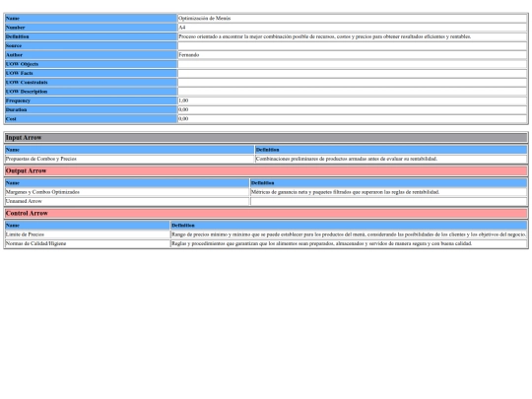Click the 'Author' row label

coord(14,55)
